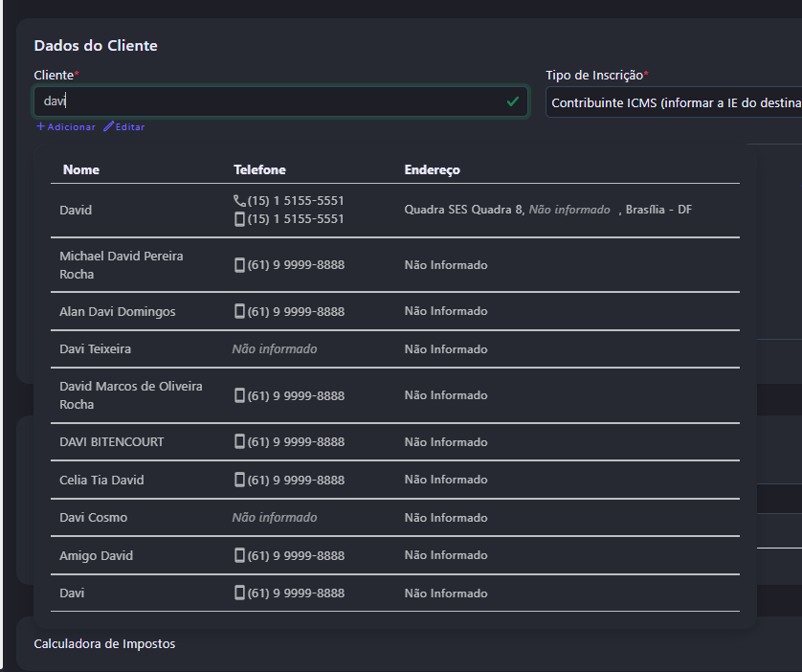Click the Nome column header
This screenshot has height=672, width=802.
pyautogui.click(x=81, y=169)
